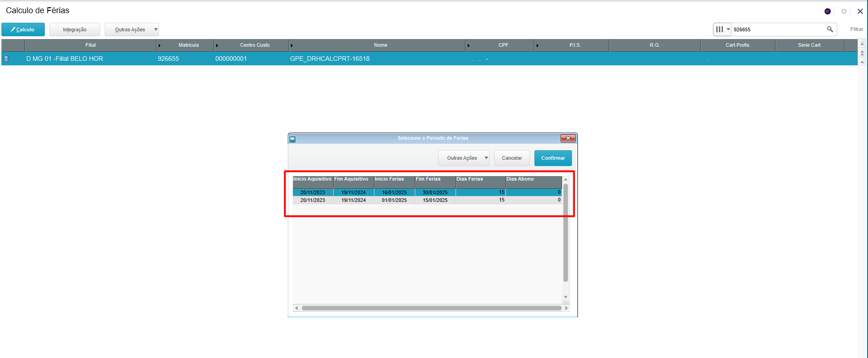Click the Filtrar link

click(x=857, y=29)
